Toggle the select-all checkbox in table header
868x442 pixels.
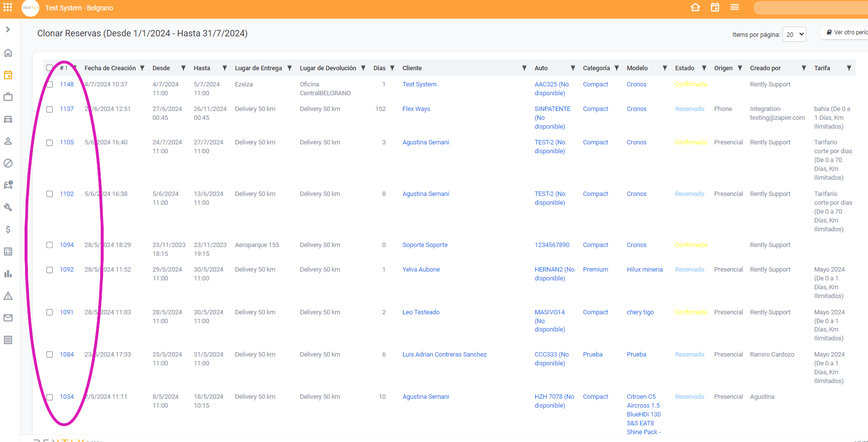point(50,68)
